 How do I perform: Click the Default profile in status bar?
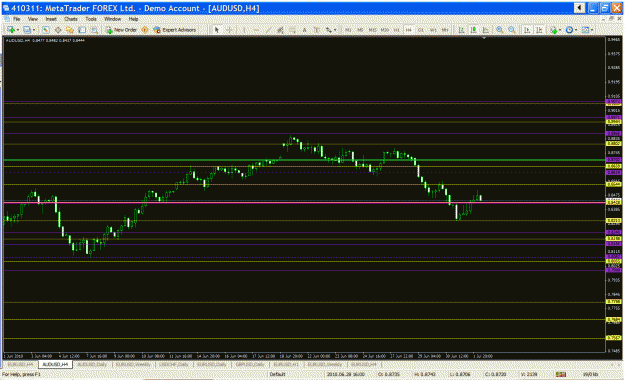(x=277, y=374)
